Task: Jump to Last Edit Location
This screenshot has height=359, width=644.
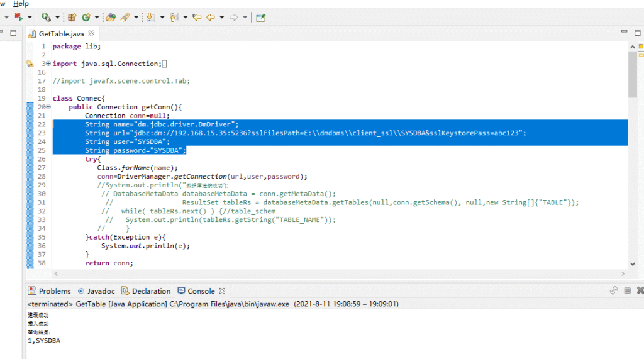Action: point(197,18)
